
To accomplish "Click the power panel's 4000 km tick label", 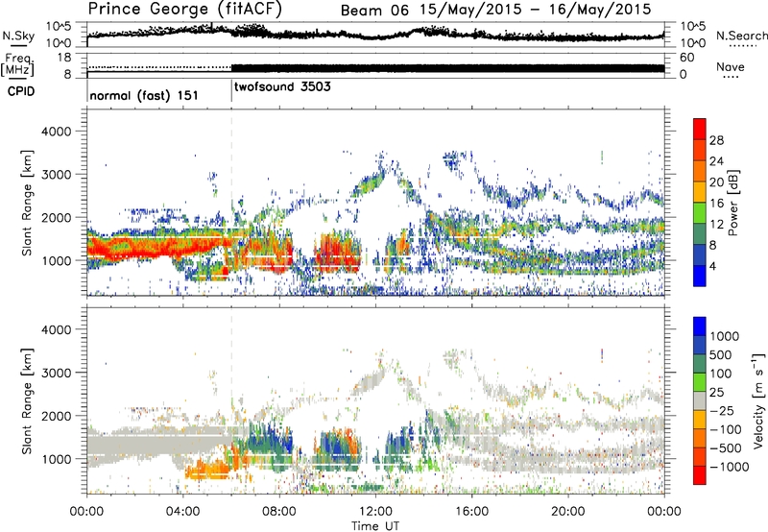I will pyautogui.click(x=56, y=132).
